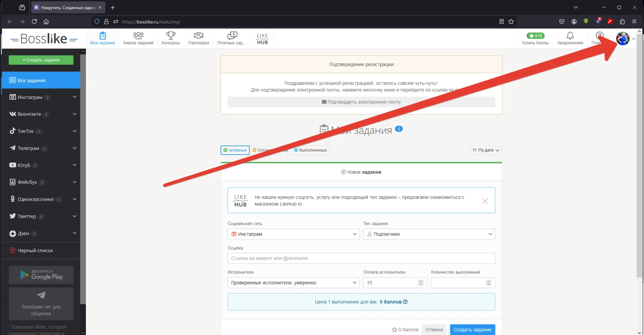Image resolution: width=644 pixels, height=335 pixels.
Task: Click the Firefox bookmark star icon
Action: tap(511, 22)
